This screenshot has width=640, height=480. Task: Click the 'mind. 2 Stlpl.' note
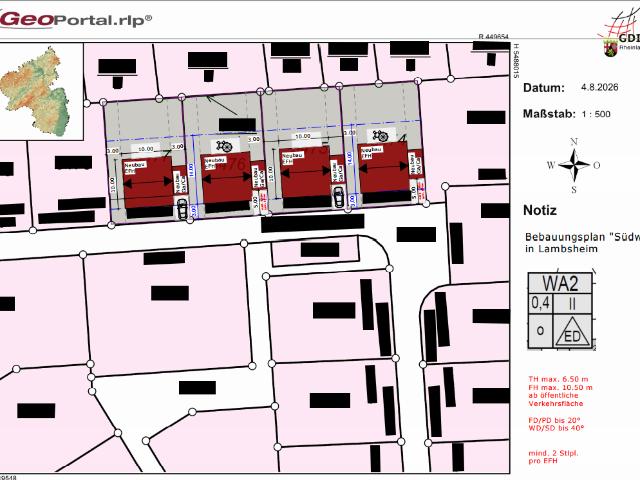point(553,453)
